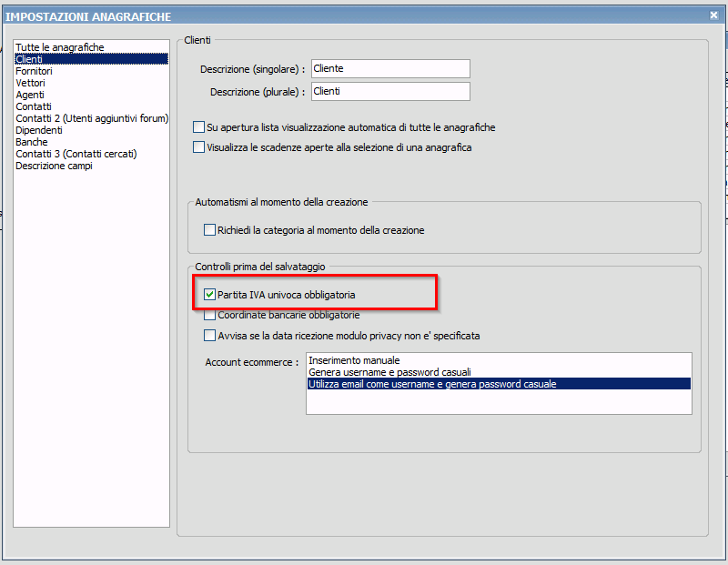
Task: Choose 'Agenti' from the left list
Action: pos(30,95)
